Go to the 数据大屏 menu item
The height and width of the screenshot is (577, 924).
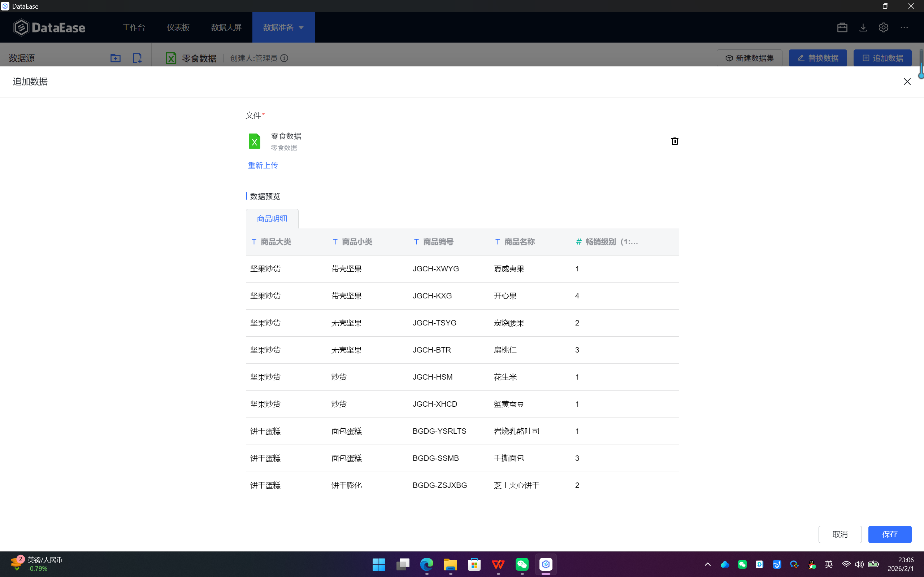tap(226, 27)
